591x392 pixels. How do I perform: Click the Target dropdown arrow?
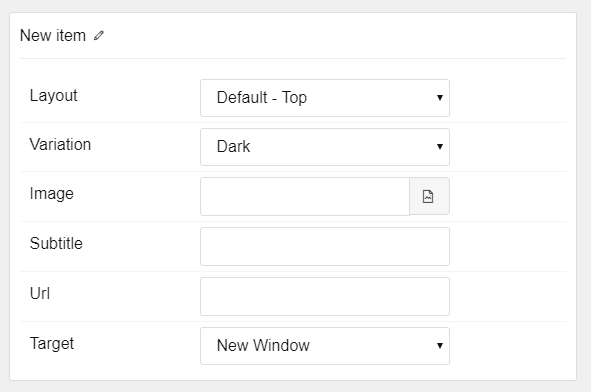439,346
